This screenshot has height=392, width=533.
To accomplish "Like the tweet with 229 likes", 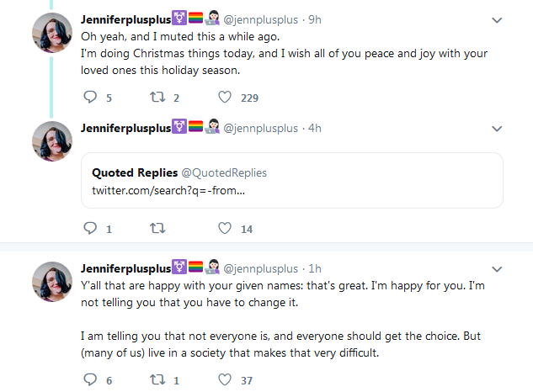I will [225, 98].
